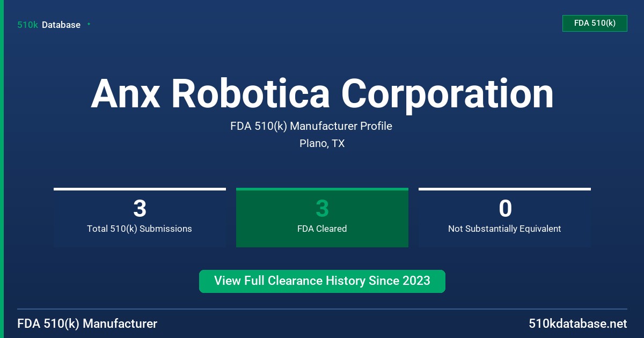Click the FDA 510(k) Manufacturer Profile subtitle

coord(311,126)
